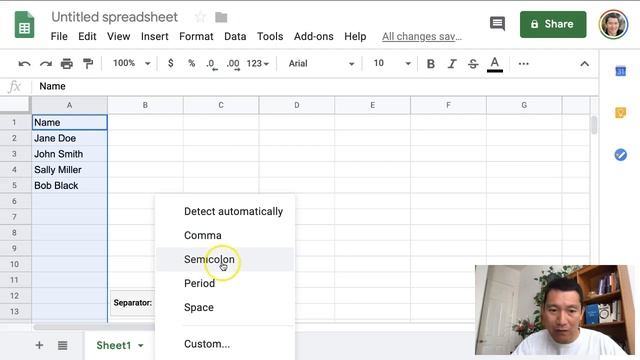The height and width of the screenshot is (360, 640).
Task: Click the Redo arrow icon
Action: tap(46, 64)
